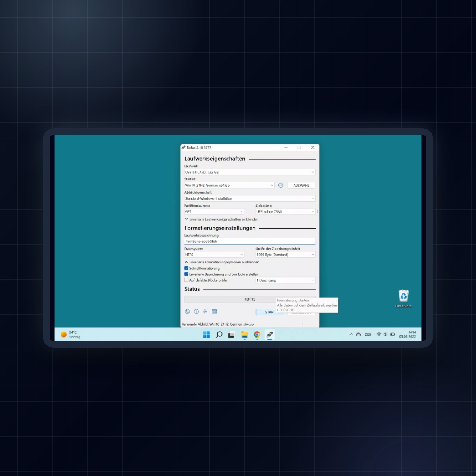This screenshot has height=476, width=476.
Task: Open Wi-Fi network tray icon
Action: (x=379, y=334)
